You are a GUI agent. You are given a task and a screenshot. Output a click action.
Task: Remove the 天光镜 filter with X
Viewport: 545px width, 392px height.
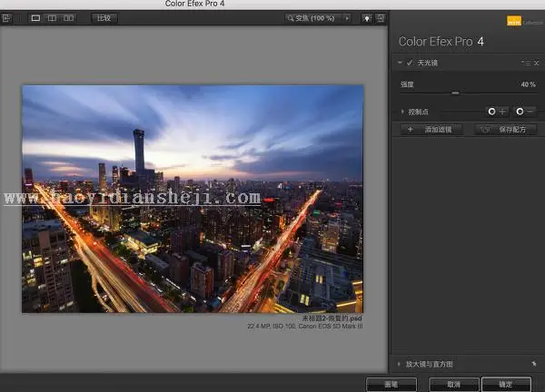click(536, 63)
